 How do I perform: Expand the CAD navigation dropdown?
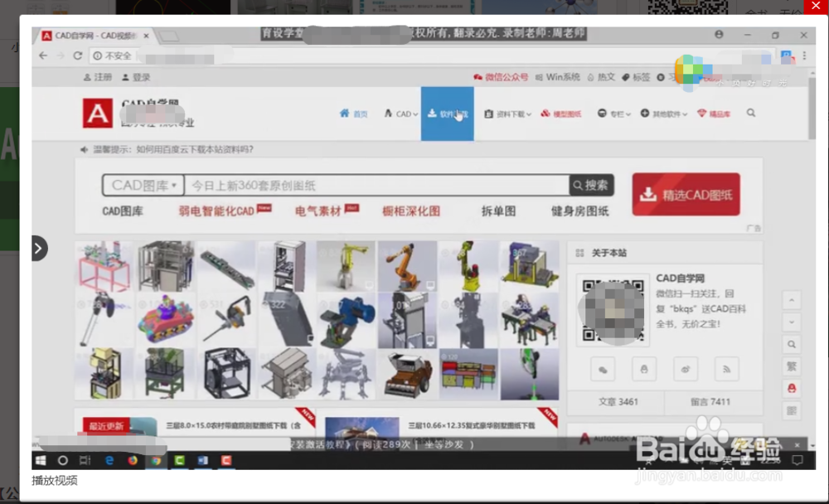pos(400,114)
